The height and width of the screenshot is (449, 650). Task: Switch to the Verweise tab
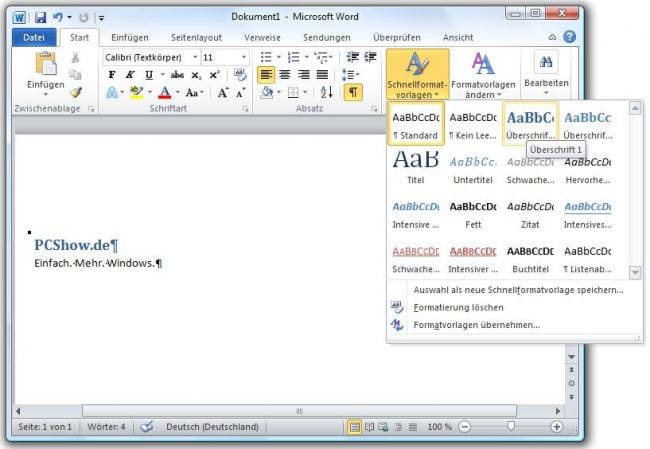tap(262, 37)
